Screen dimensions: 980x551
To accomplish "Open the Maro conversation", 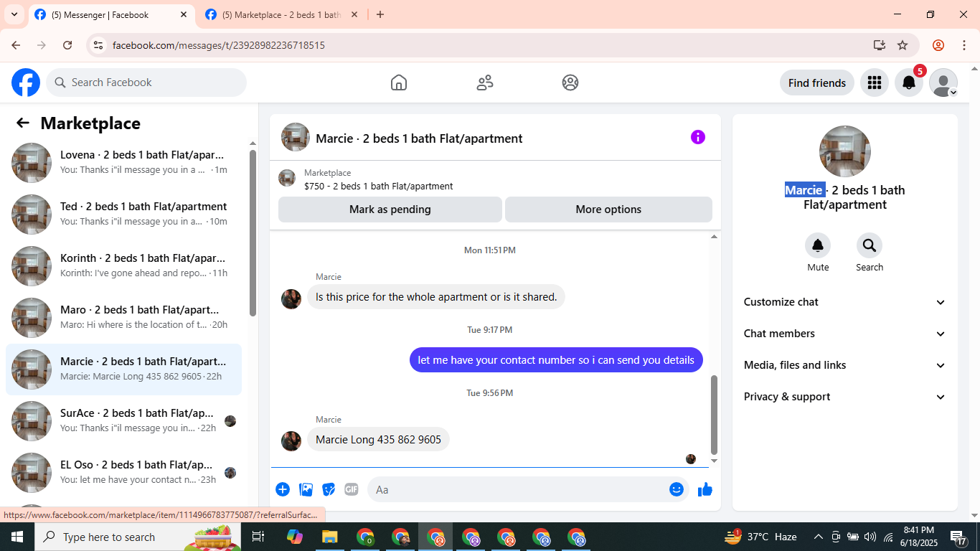I will (x=124, y=318).
